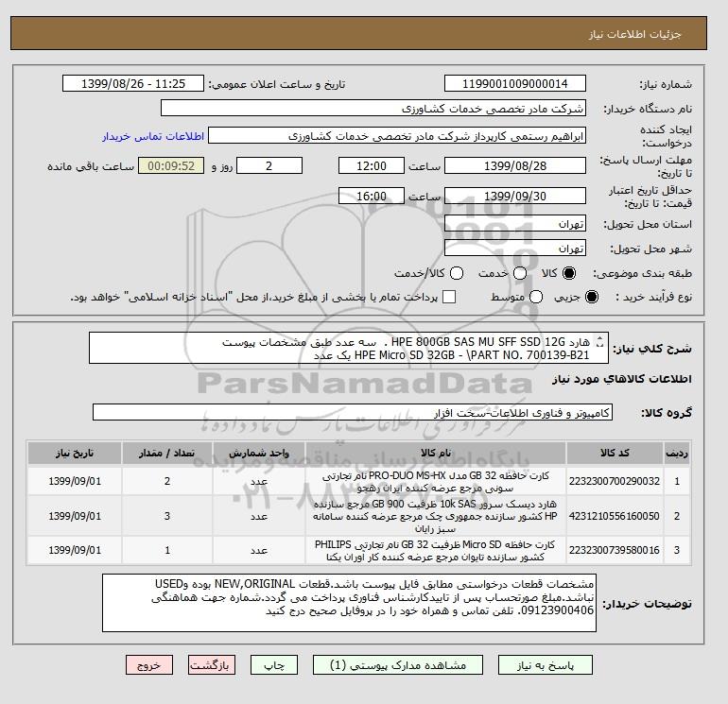Click the description box scroll spinner
This screenshot has width=728, height=704.
click(599, 341)
